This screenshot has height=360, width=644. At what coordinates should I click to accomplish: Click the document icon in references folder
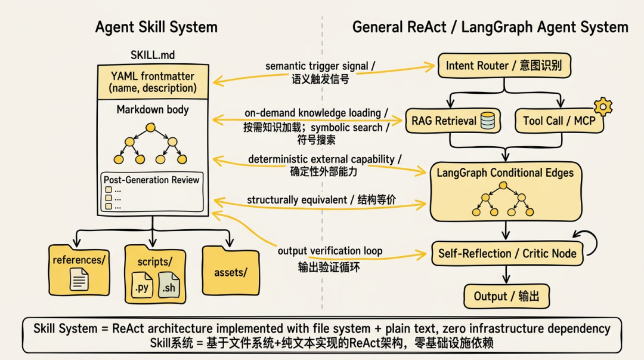pyautogui.click(x=79, y=279)
